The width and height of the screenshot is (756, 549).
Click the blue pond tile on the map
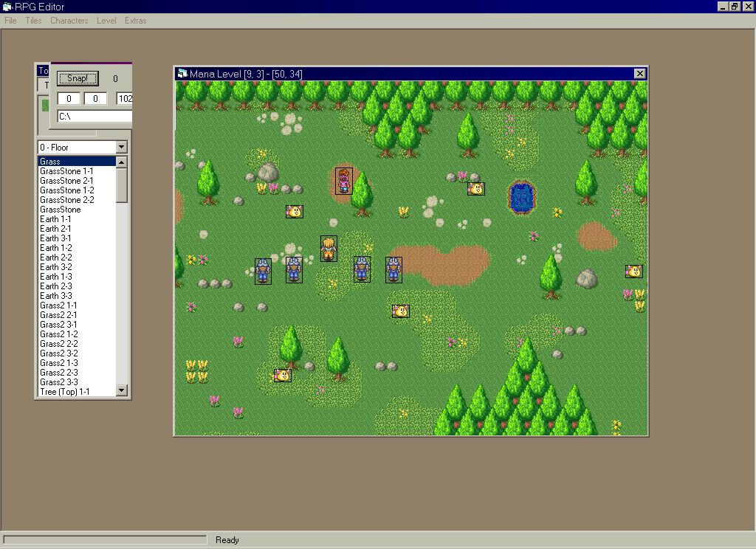point(522,197)
